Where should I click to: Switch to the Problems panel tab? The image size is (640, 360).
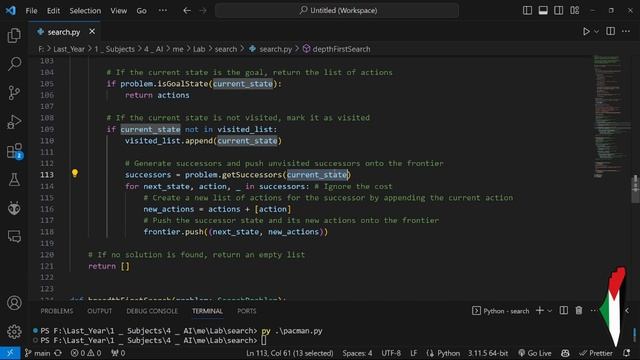57,311
